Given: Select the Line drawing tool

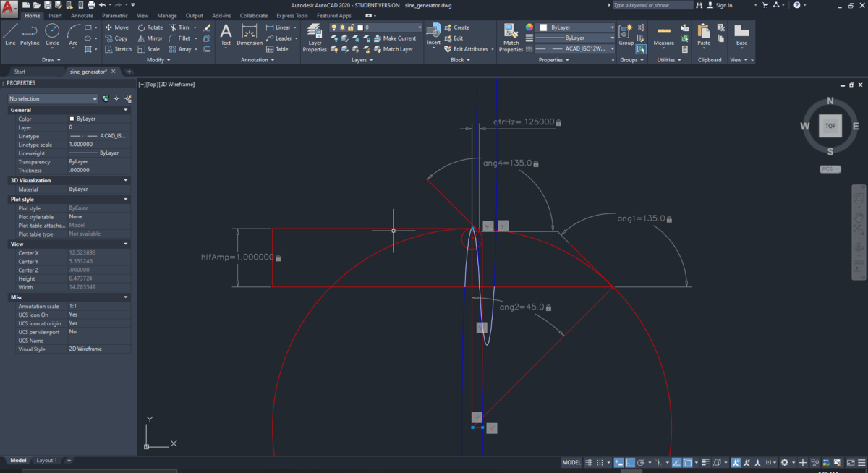Looking at the screenshot, I should click(10, 35).
